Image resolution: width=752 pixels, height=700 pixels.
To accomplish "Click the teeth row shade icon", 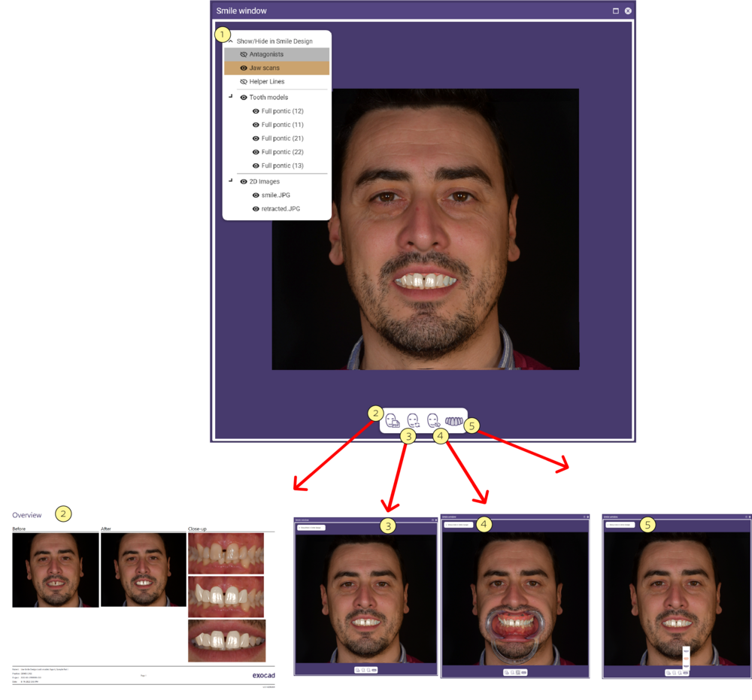I will [x=453, y=422].
